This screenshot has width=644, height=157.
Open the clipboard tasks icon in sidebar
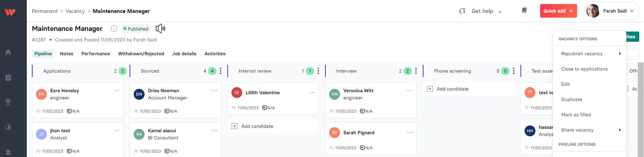[x=8, y=78]
